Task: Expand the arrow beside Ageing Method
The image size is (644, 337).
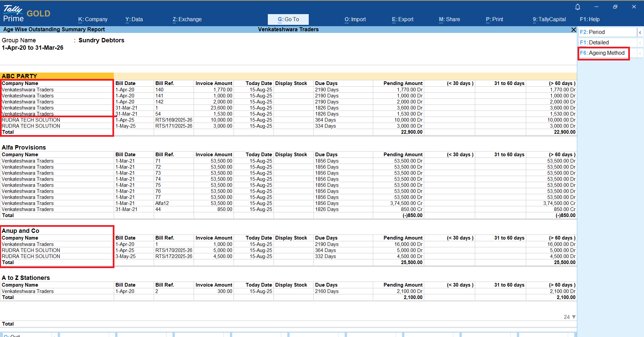Action: 640,53
